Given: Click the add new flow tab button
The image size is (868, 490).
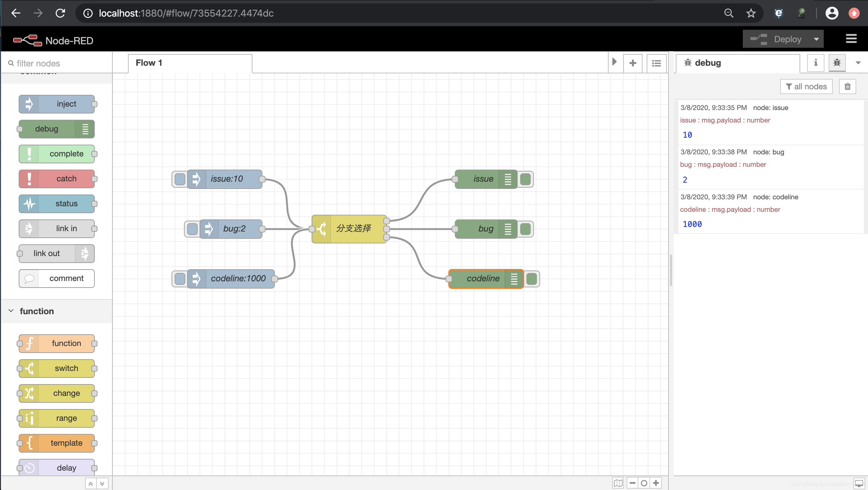Looking at the screenshot, I should point(632,63).
